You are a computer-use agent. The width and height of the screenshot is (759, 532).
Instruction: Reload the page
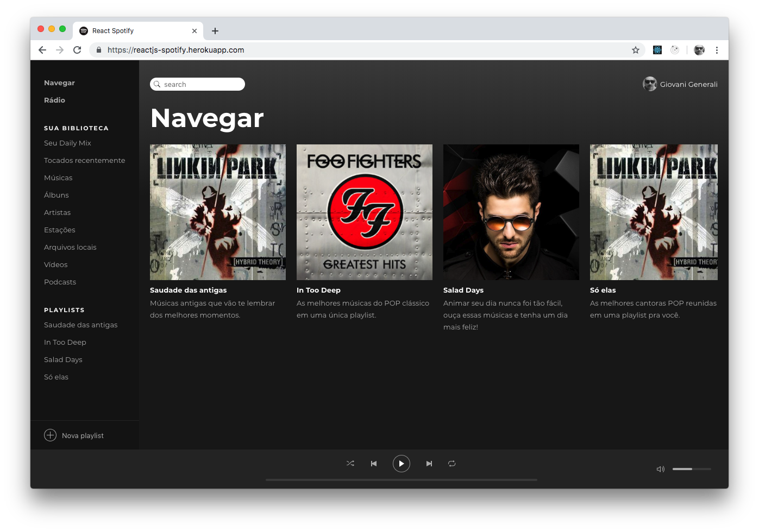coord(77,50)
